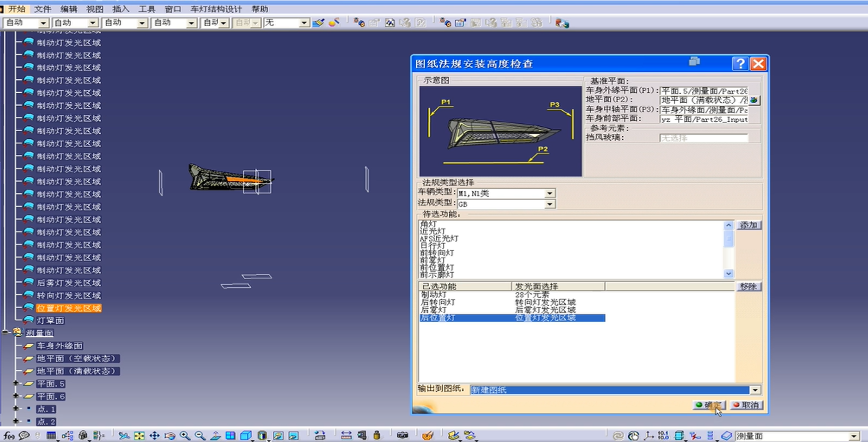Open the 插入 menu
The width and height of the screenshot is (868, 442).
tap(120, 9)
